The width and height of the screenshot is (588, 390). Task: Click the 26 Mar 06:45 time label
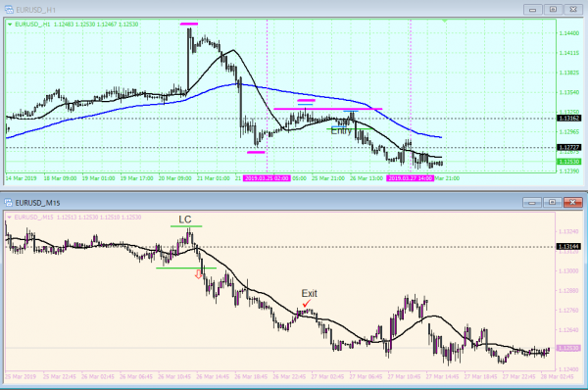136,376
